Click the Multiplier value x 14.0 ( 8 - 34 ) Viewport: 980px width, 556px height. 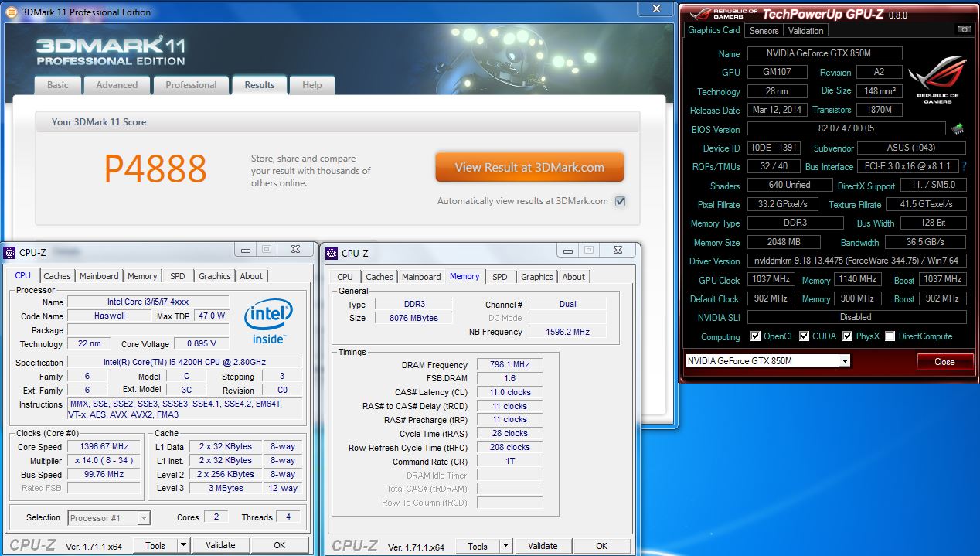pyautogui.click(x=104, y=460)
